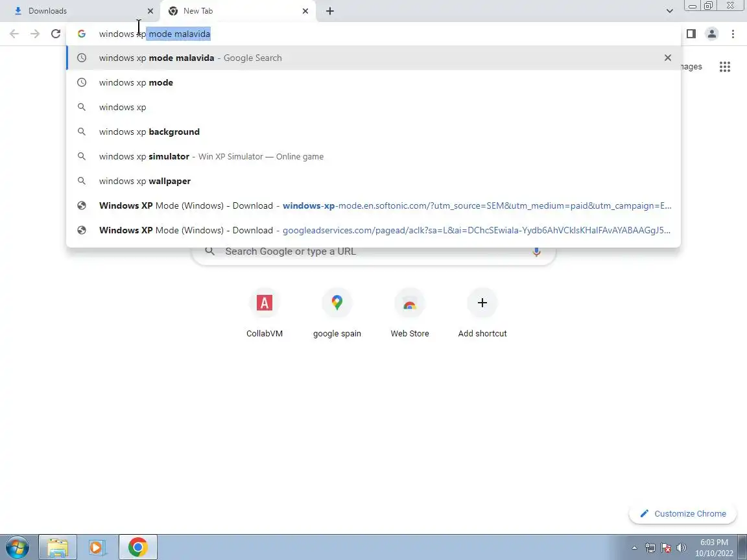Screen dimensions: 747x560
Task: Click the Add shortcut plus tile
Action: [x=482, y=313]
